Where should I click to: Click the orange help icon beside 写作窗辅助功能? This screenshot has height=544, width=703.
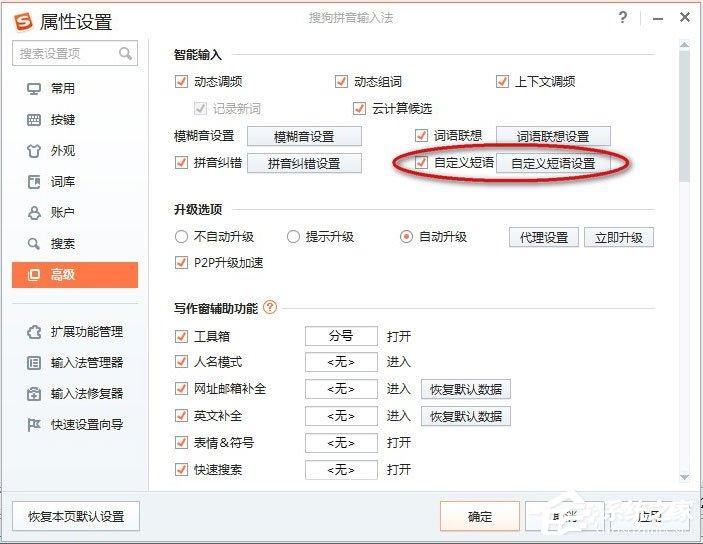pos(270,307)
